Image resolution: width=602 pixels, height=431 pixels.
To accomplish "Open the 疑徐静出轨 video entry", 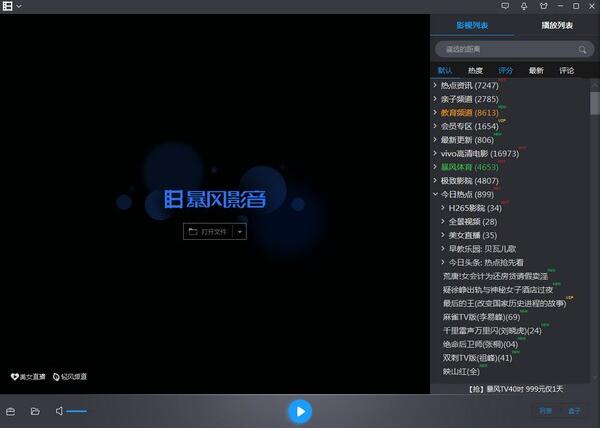I will 498,290.
